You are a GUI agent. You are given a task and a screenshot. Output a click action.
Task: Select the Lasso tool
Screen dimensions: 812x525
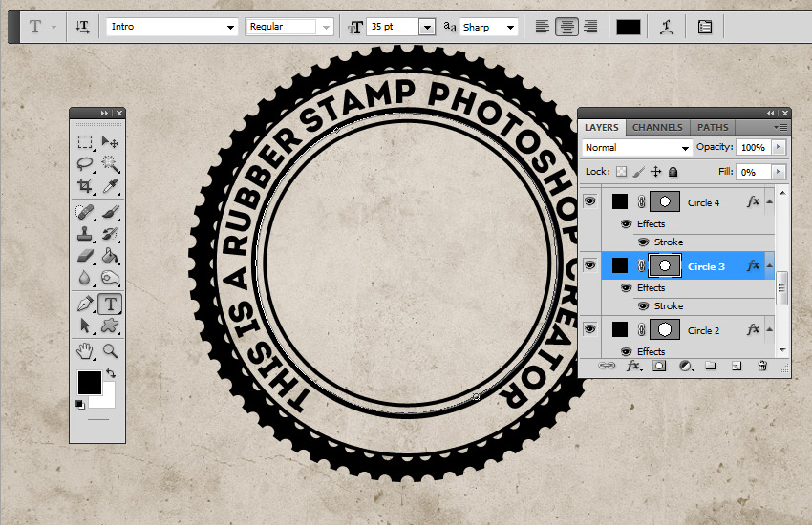tap(86, 164)
